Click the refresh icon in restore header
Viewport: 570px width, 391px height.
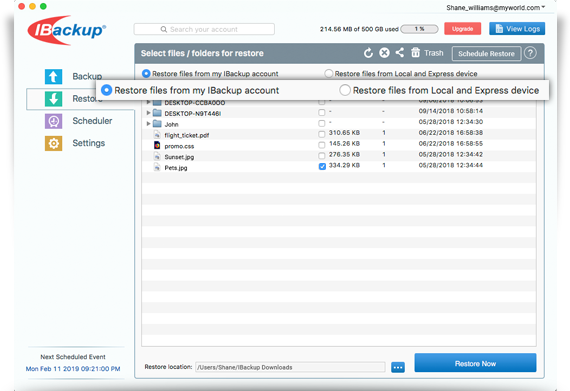coord(368,53)
